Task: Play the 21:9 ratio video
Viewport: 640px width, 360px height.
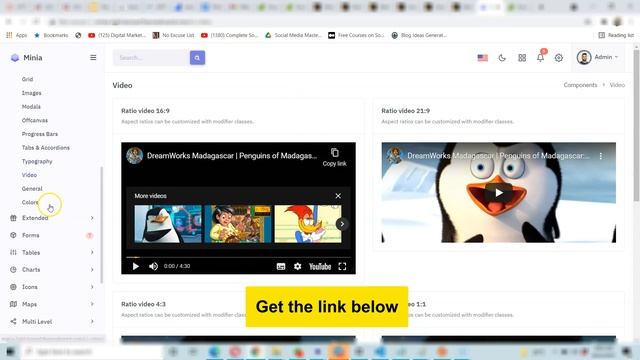Action: tap(499, 193)
